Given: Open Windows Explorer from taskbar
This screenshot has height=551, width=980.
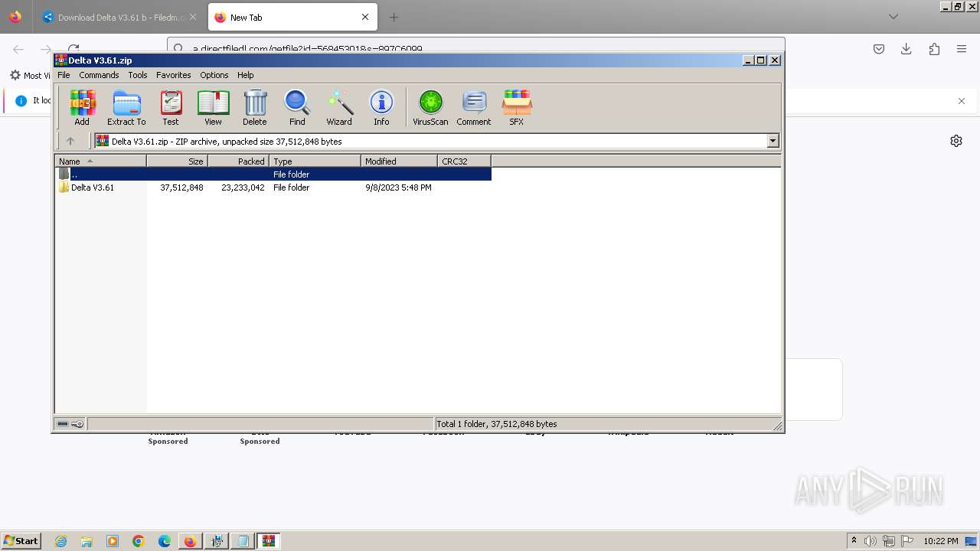Looking at the screenshot, I should click(87, 541).
